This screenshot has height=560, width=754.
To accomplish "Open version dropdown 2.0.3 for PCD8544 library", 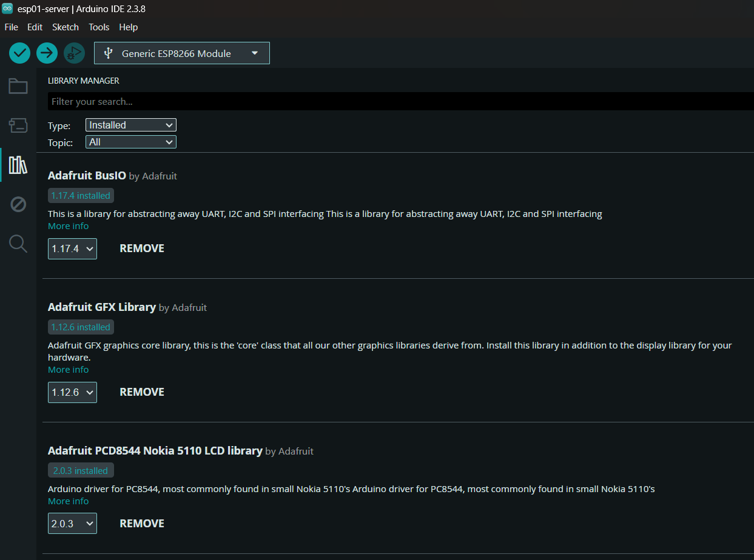I will 72,524.
